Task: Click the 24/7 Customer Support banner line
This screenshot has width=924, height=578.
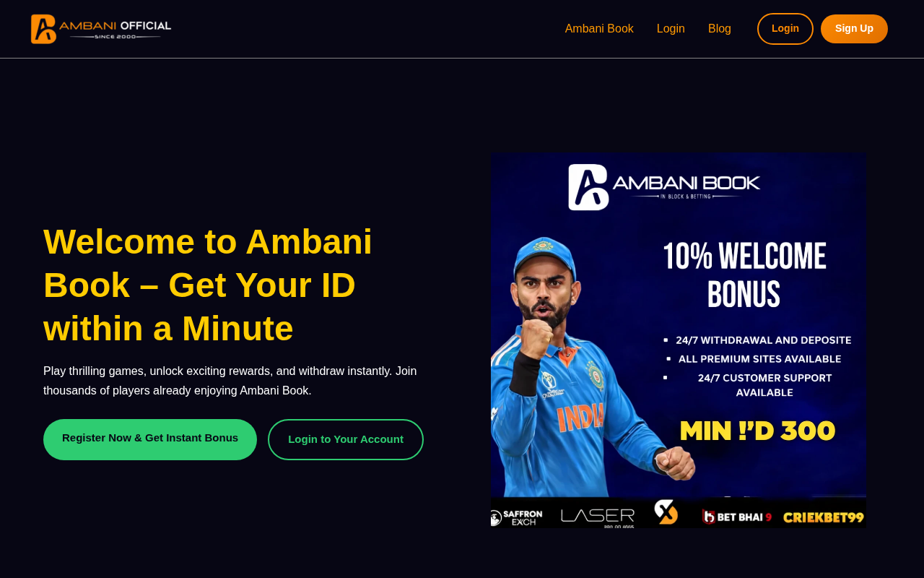Action: point(764,385)
